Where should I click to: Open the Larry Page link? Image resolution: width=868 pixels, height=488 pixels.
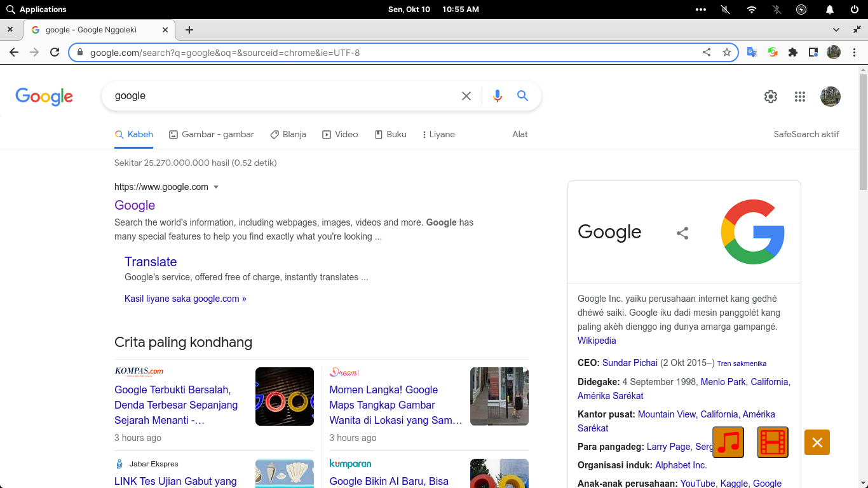668,447
